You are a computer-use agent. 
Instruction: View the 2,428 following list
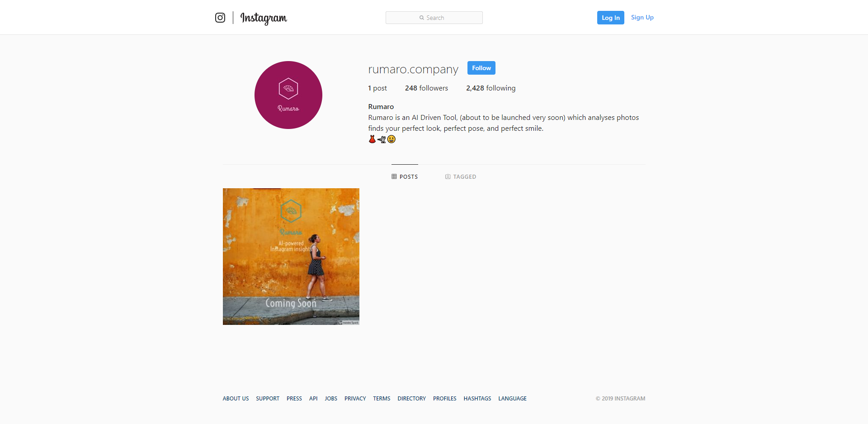pos(491,88)
